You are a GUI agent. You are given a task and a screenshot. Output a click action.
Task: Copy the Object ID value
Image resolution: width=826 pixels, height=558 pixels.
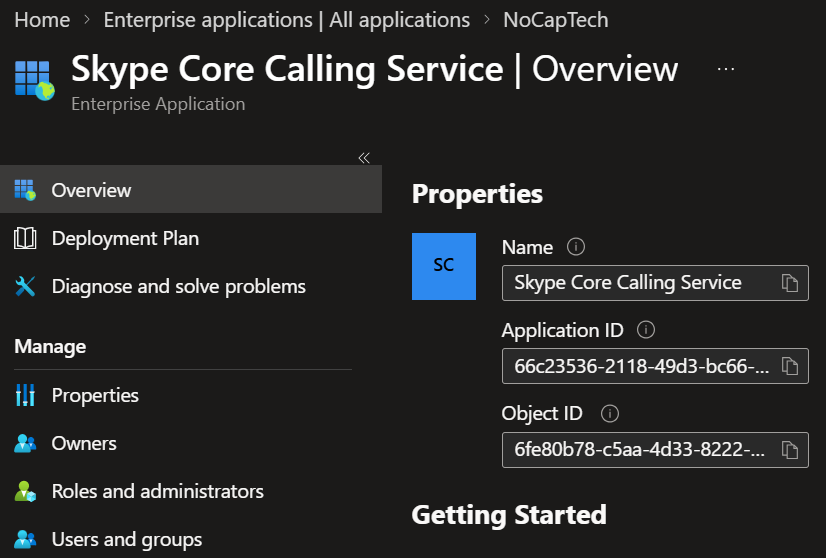pos(790,449)
